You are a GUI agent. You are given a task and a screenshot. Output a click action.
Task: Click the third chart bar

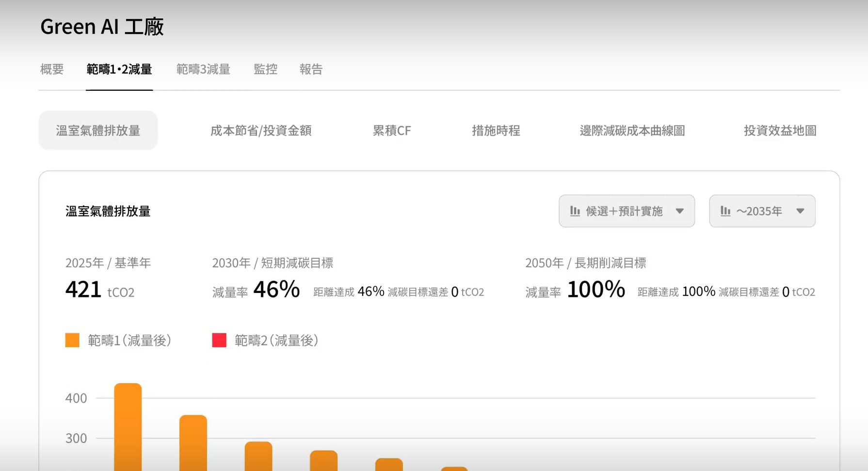(x=258, y=456)
